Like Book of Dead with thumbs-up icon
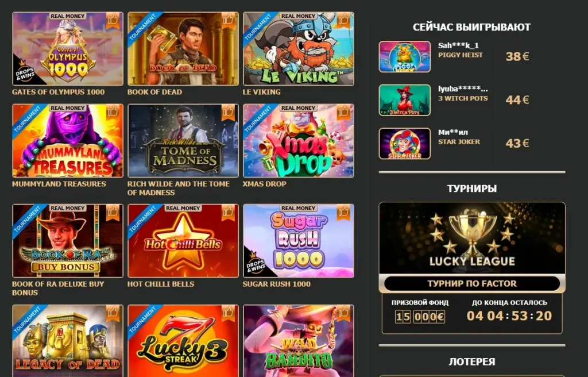588x377 pixels. click(228, 20)
